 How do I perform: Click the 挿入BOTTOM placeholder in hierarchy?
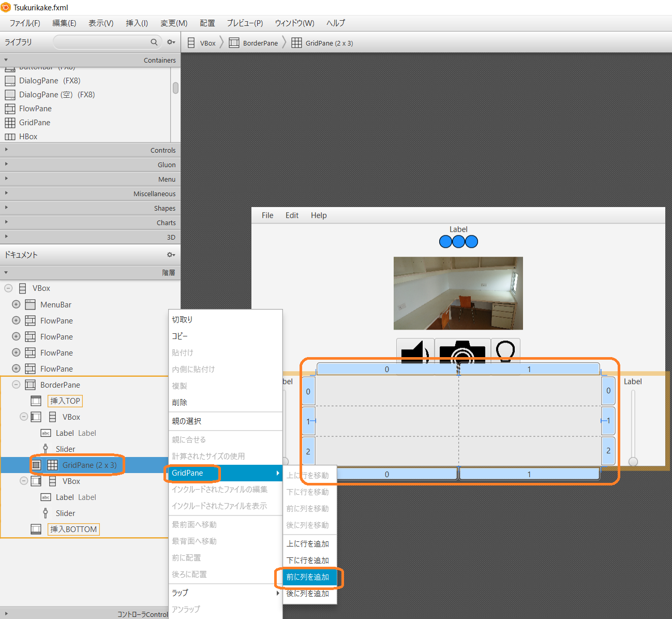(x=73, y=529)
